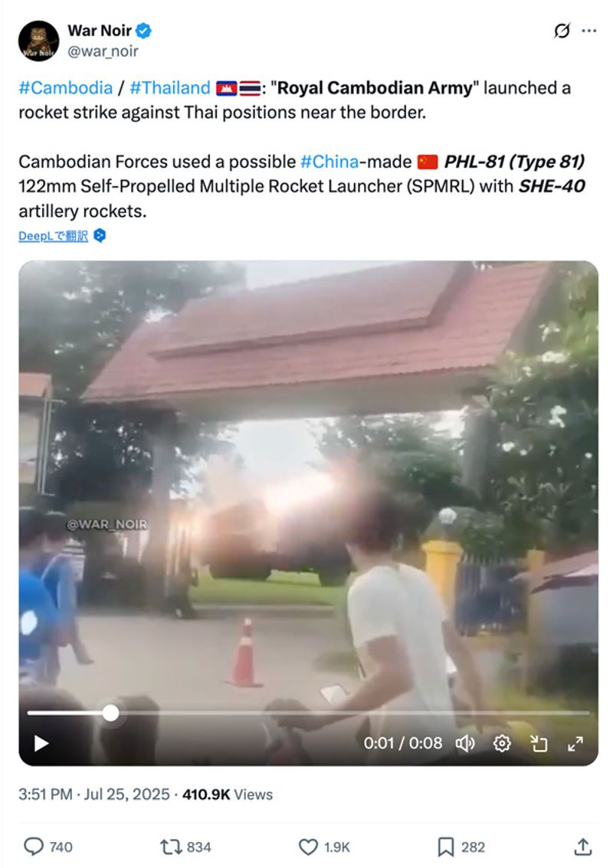Viewport: 613px width, 868px height.
Task: Click the video progress slider knob
Action: pos(111,713)
